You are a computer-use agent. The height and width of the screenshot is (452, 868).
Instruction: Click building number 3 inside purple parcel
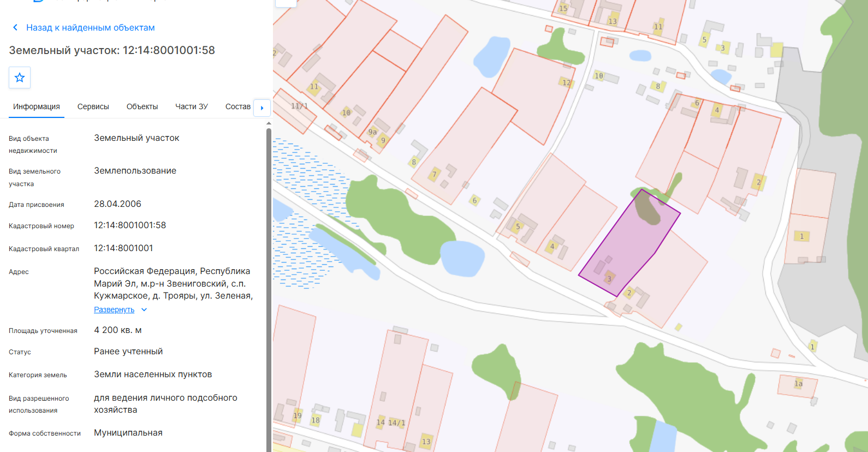click(609, 278)
